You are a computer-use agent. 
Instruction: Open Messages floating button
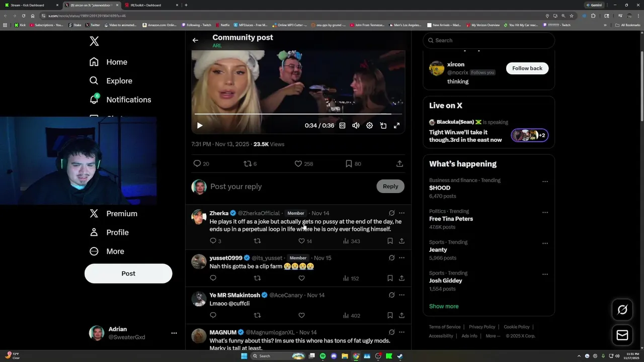click(x=622, y=335)
